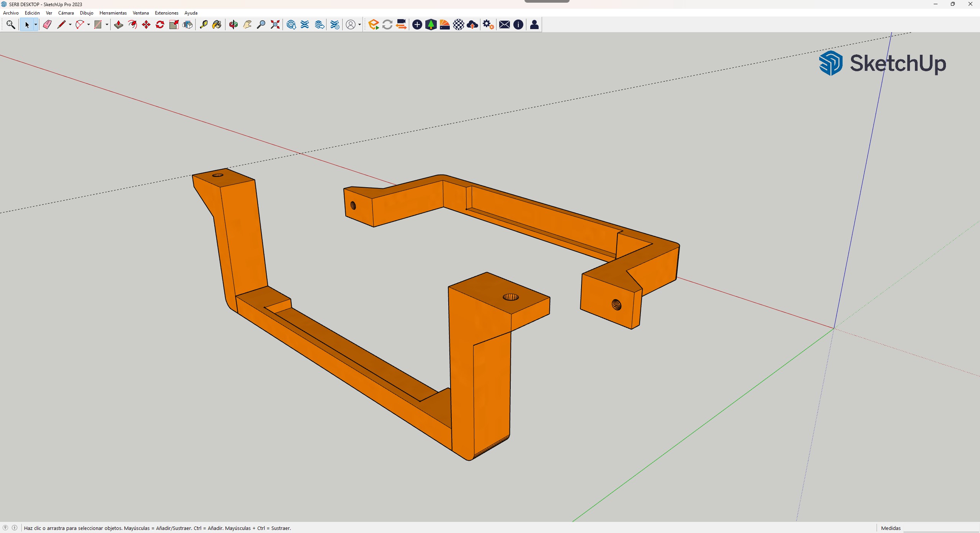Screen dimensions: 980x533
Task: Open Enscape general settings gears icon
Action: click(488, 25)
